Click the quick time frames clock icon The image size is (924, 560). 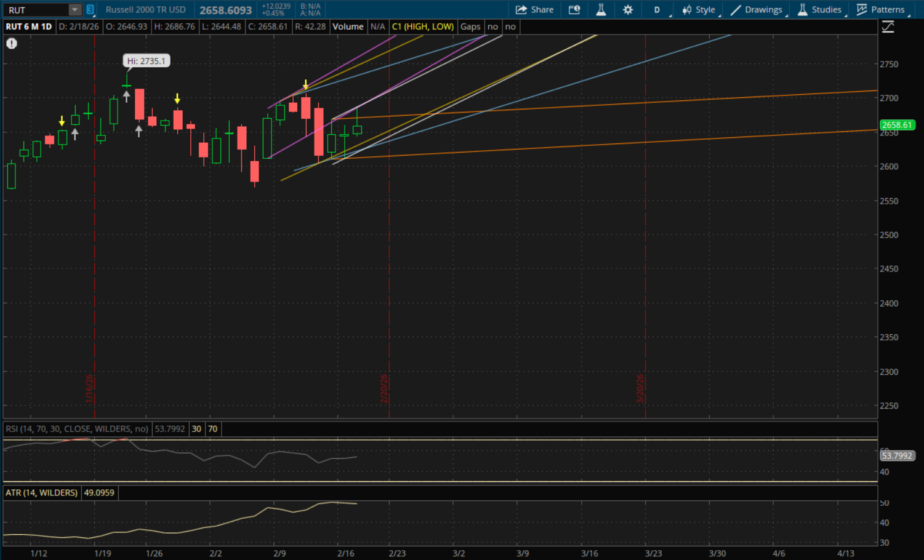click(x=574, y=10)
